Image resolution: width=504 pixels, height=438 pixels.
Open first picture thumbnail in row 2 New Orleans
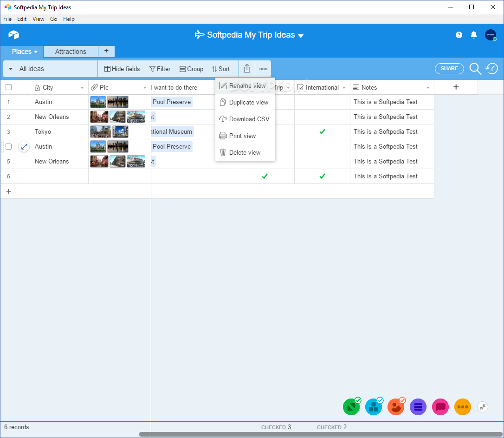pyautogui.click(x=99, y=117)
